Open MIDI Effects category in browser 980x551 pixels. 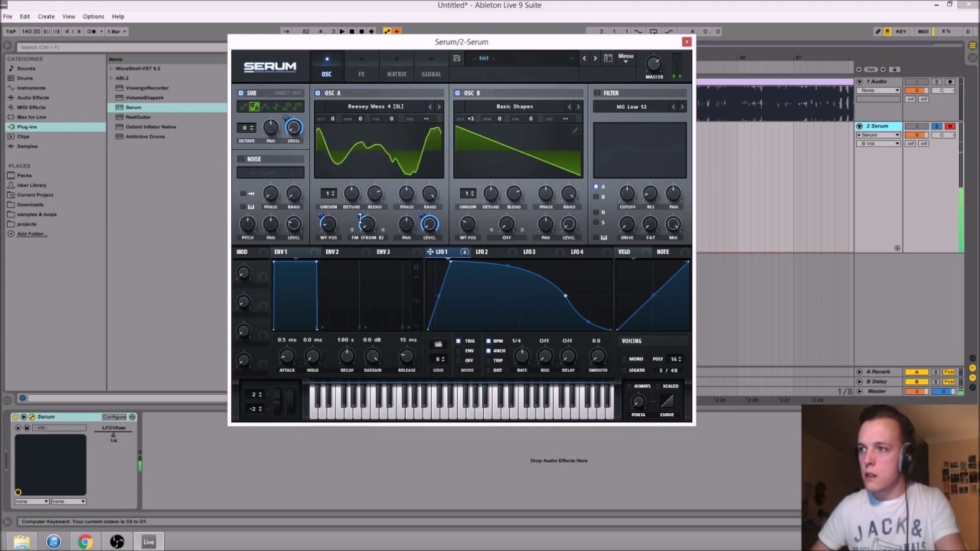point(31,107)
